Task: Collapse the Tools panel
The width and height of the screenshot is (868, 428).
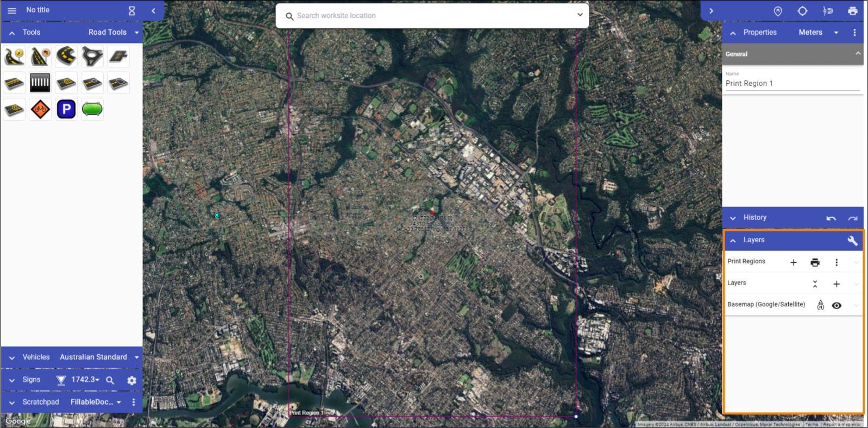Action: click(12, 33)
